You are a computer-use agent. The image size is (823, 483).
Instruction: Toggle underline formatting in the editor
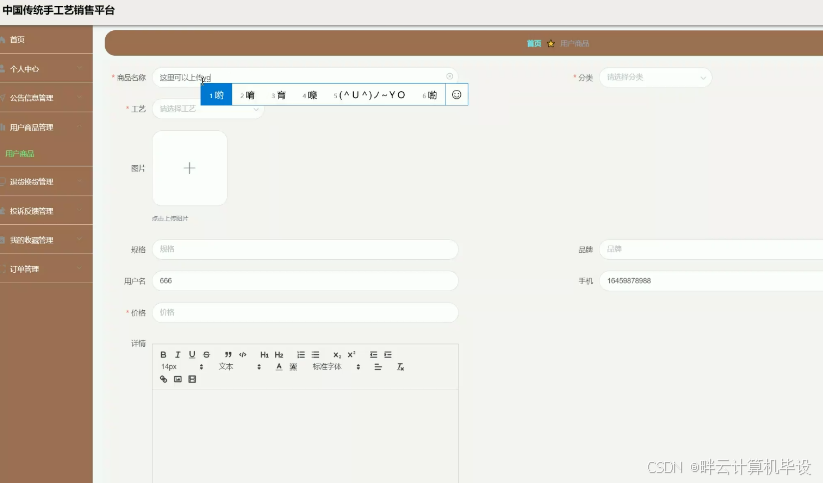192,355
